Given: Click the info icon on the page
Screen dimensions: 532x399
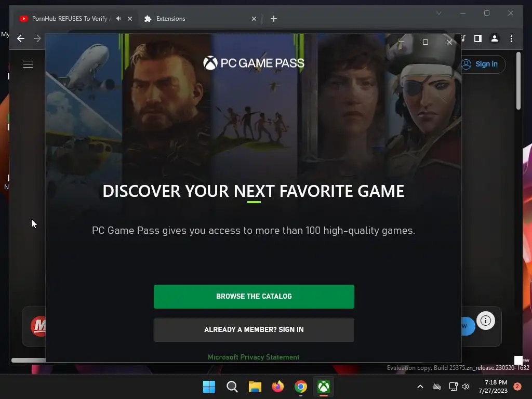Looking at the screenshot, I should click(x=486, y=321).
